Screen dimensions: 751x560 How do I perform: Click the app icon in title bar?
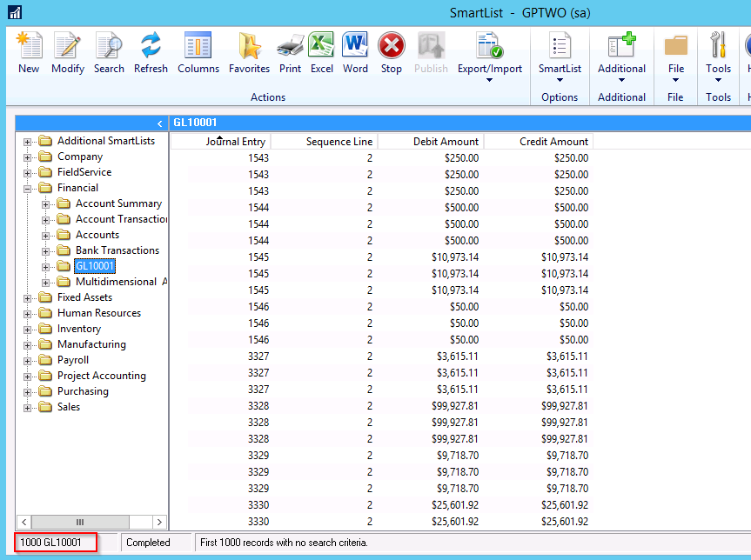tap(15, 12)
